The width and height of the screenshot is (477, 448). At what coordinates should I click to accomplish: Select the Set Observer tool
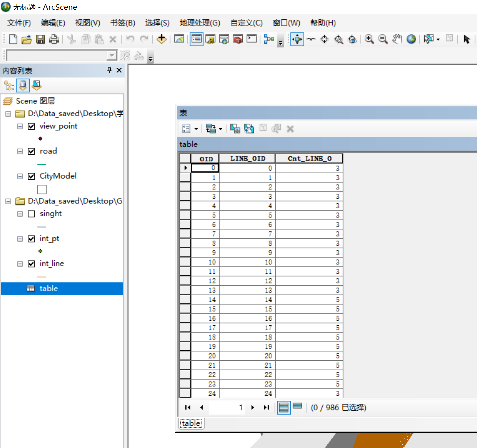(x=352, y=39)
